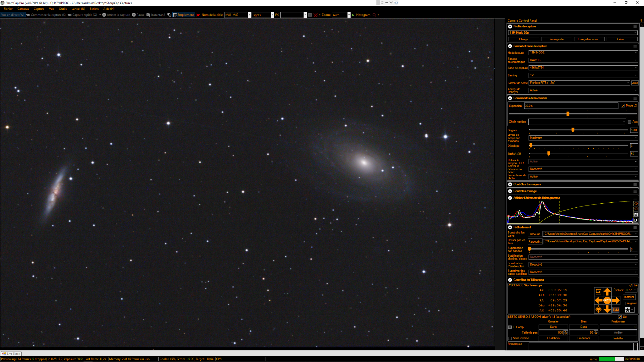Check the 'se garer' park checkbox

click(624, 304)
